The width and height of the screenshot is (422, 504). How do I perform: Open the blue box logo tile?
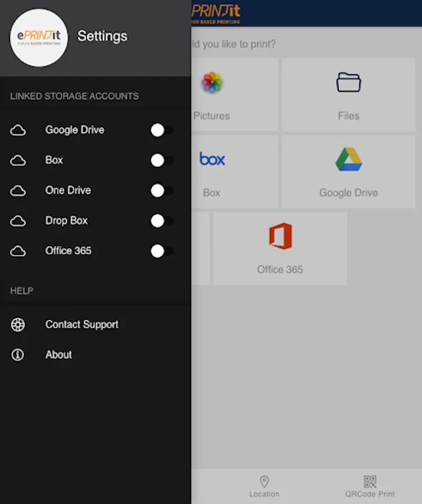(212, 159)
